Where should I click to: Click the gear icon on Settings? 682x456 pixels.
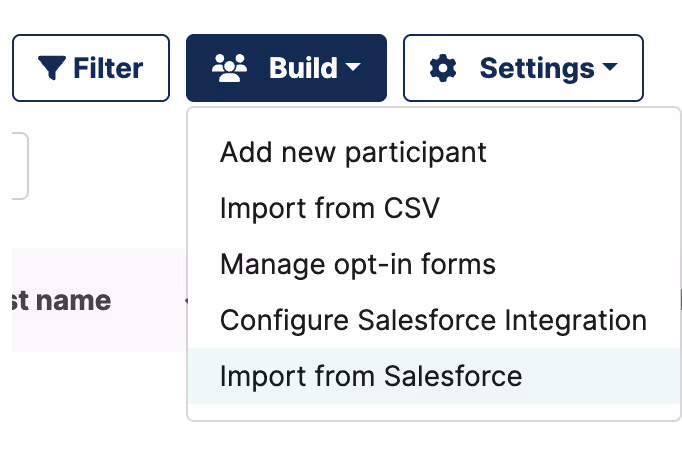pos(442,68)
